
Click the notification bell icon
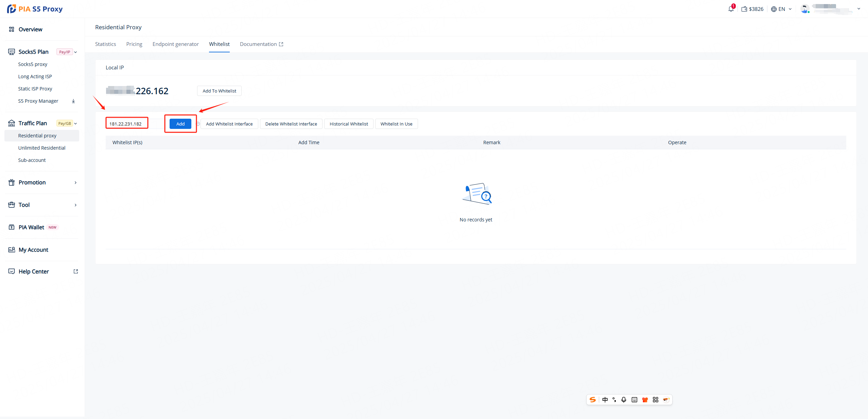tap(731, 9)
